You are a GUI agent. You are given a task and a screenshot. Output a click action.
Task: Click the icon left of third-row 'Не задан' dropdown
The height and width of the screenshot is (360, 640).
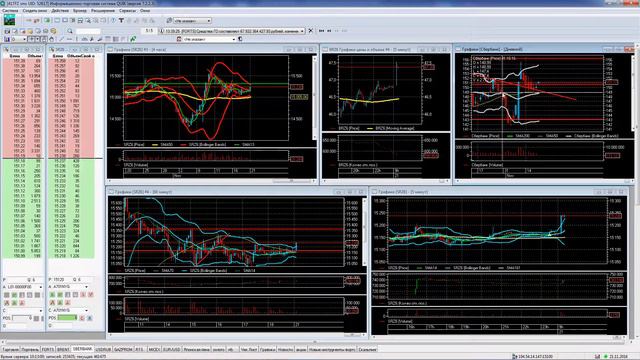[x=179, y=39]
